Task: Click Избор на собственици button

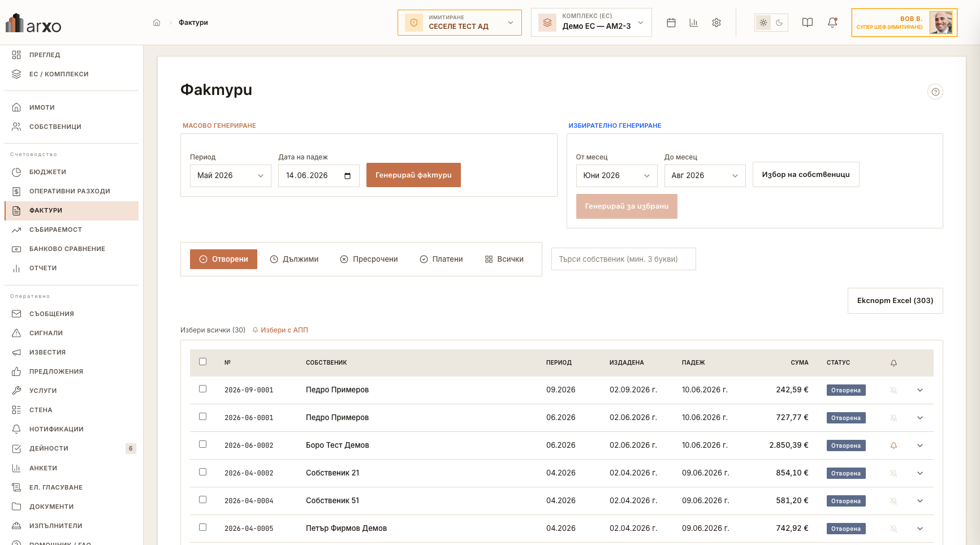Action: point(806,175)
